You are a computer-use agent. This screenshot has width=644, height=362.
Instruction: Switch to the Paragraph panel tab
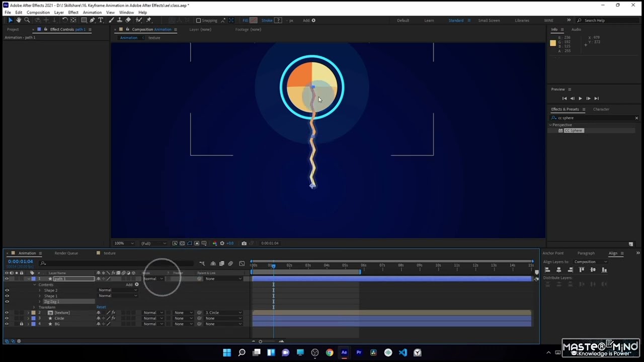coord(586,253)
